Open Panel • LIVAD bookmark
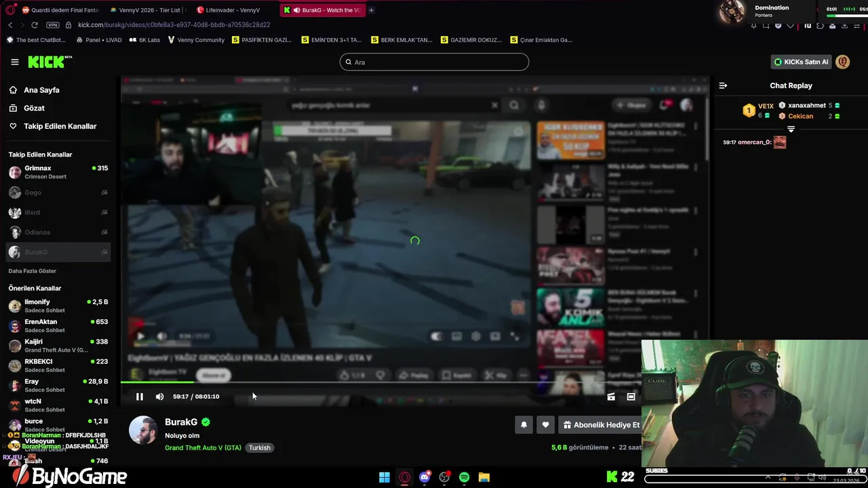The width and height of the screenshot is (868, 488). 99,40
